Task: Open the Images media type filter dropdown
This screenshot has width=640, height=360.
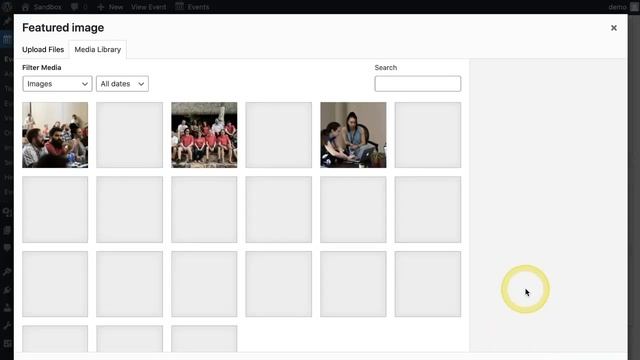Action: coord(58,84)
